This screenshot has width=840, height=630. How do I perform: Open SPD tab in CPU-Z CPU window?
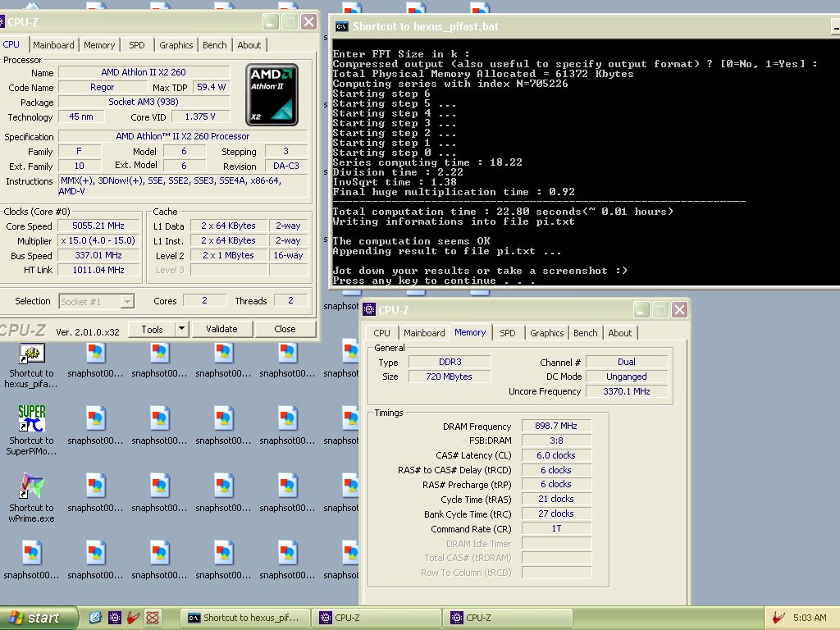point(137,45)
